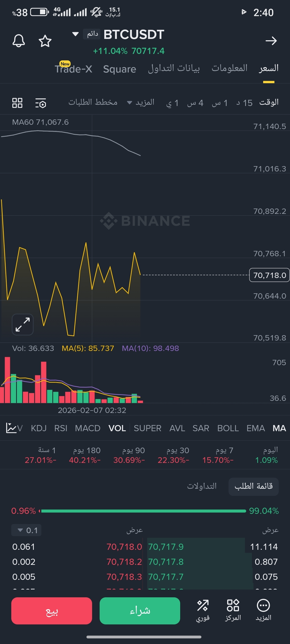Open the 0.1 price precision dropdown
The height and width of the screenshot is (644, 290).
tap(26, 530)
